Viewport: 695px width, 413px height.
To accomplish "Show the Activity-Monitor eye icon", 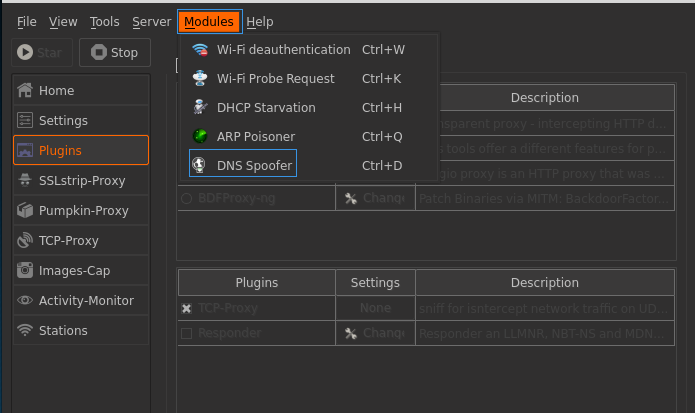I will point(25,301).
